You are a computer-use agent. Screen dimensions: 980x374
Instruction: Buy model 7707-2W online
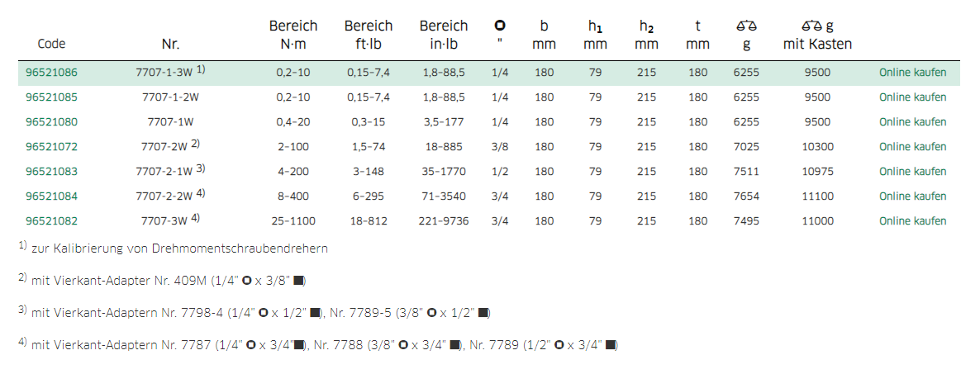point(912,147)
